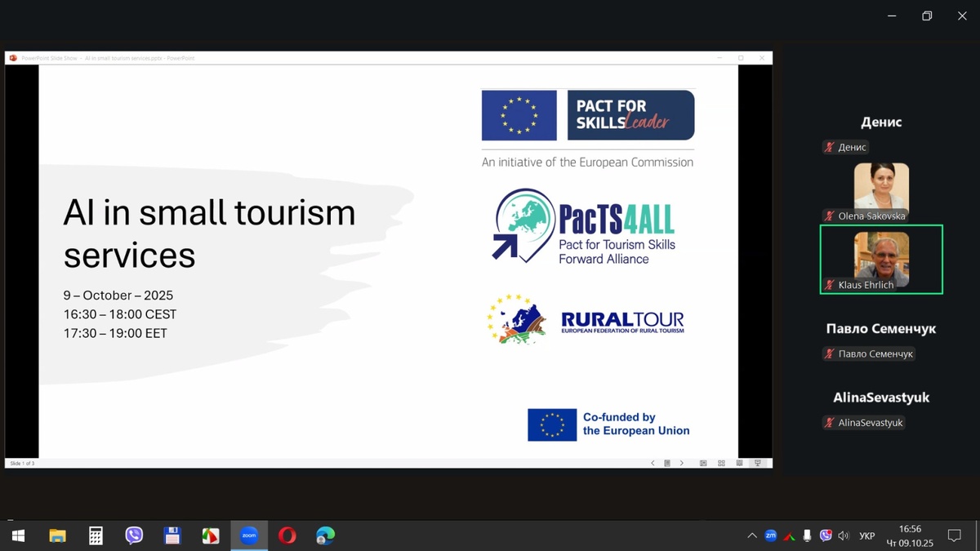Click muted mic icon next to Денис
Screen dimensions: 980x551
[830, 148]
